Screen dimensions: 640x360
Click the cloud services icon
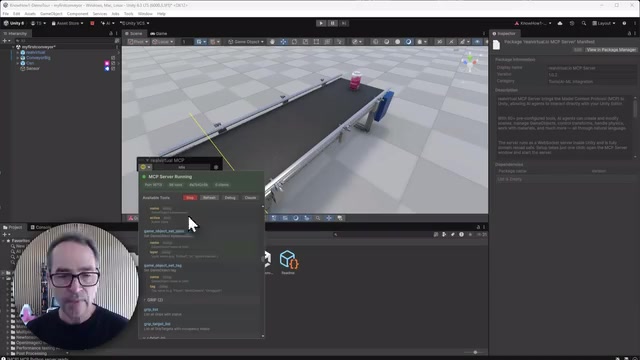click(560, 23)
